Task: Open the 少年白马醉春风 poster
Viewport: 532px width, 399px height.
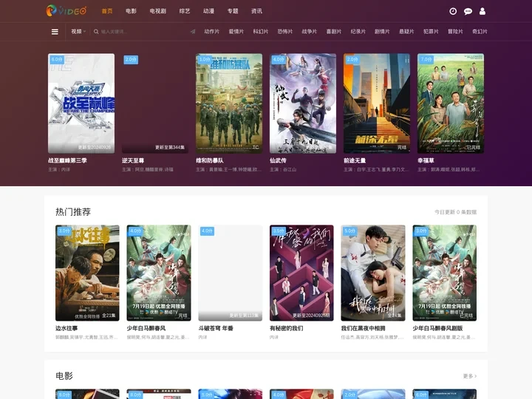Action: tap(159, 273)
